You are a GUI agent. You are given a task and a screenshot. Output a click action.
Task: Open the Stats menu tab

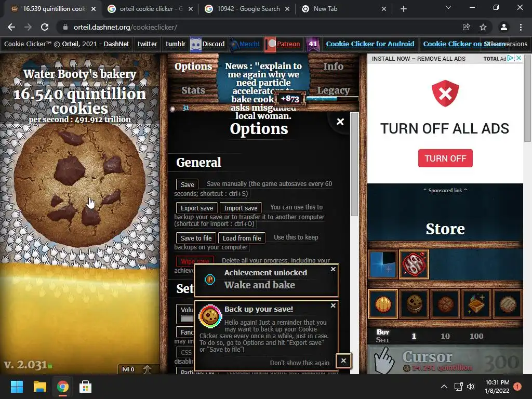pos(193,90)
